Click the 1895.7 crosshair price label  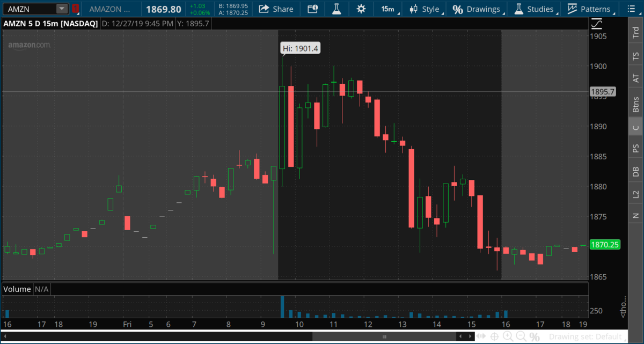(x=602, y=92)
